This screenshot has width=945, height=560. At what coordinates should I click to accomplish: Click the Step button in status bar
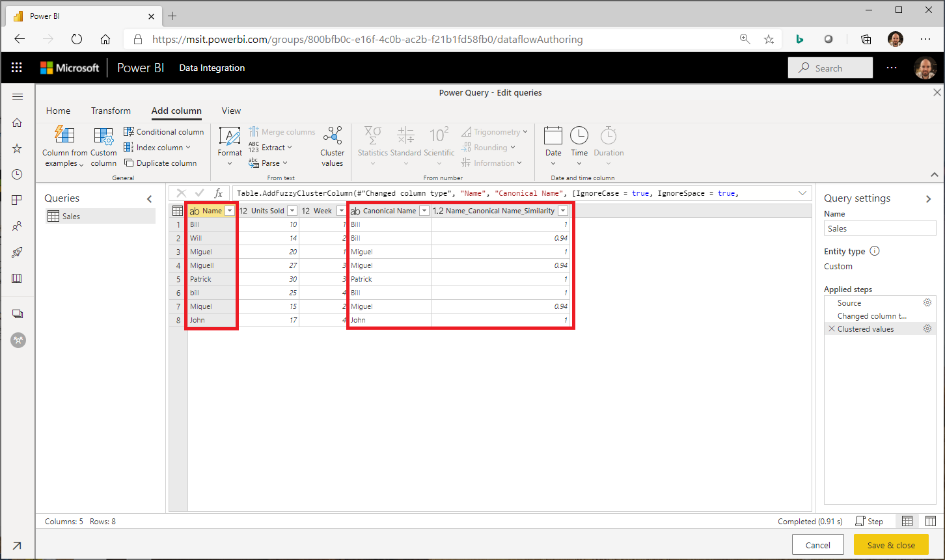click(x=869, y=521)
